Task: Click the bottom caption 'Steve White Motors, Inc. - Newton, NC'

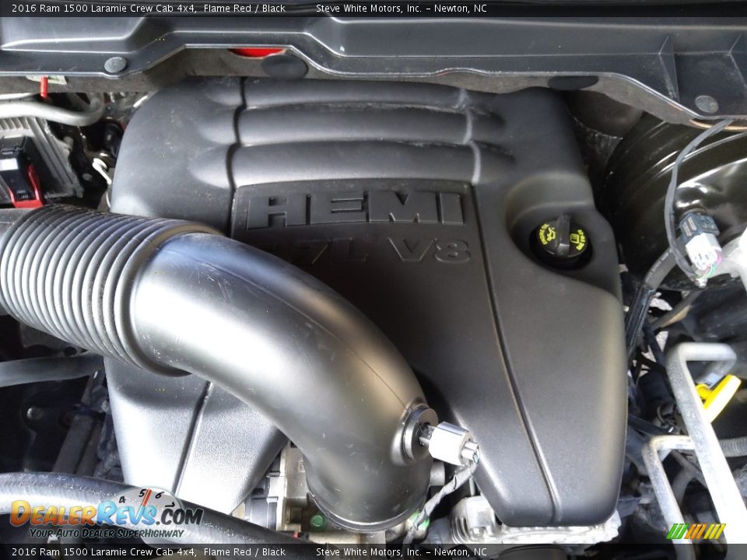Action: coord(402,552)
